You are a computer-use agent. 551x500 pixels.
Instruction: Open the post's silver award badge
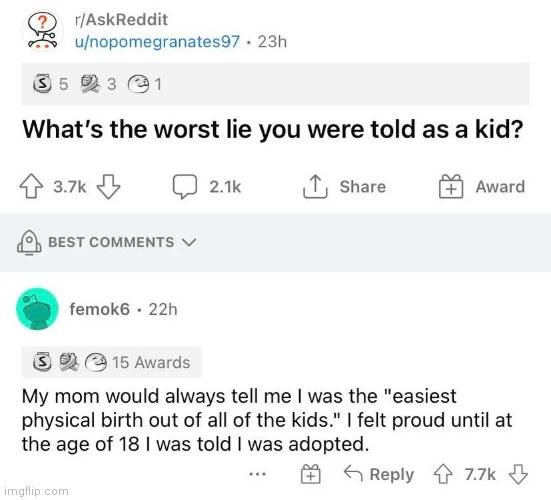click(x=42, y=84)
